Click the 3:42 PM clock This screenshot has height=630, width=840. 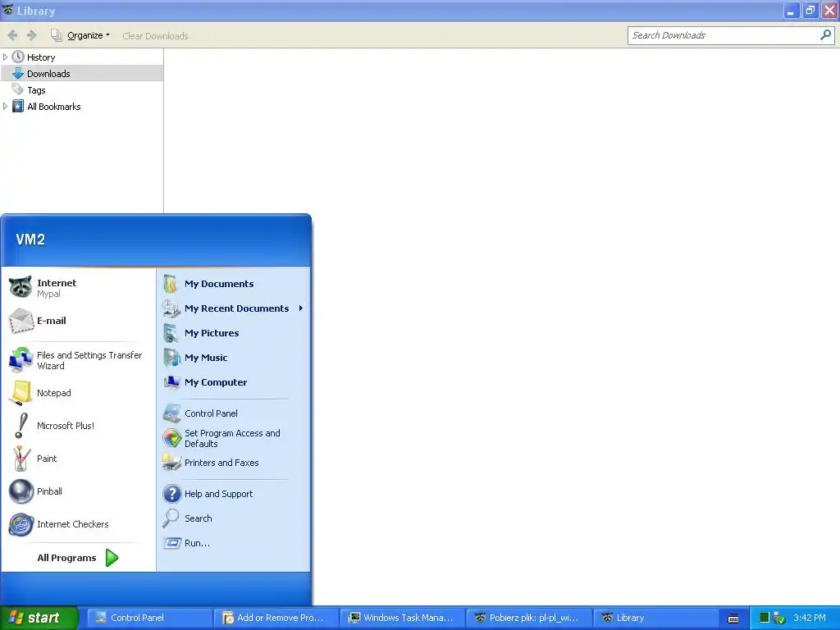810,618
